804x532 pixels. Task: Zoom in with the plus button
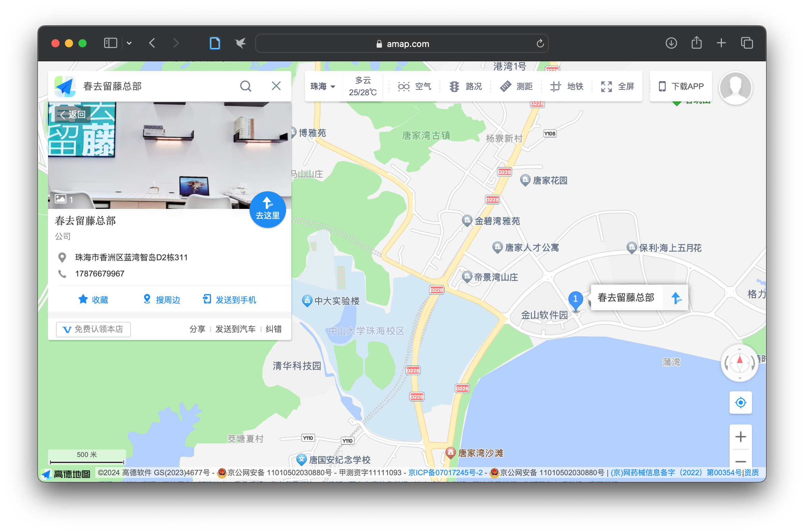click(740, 437)
